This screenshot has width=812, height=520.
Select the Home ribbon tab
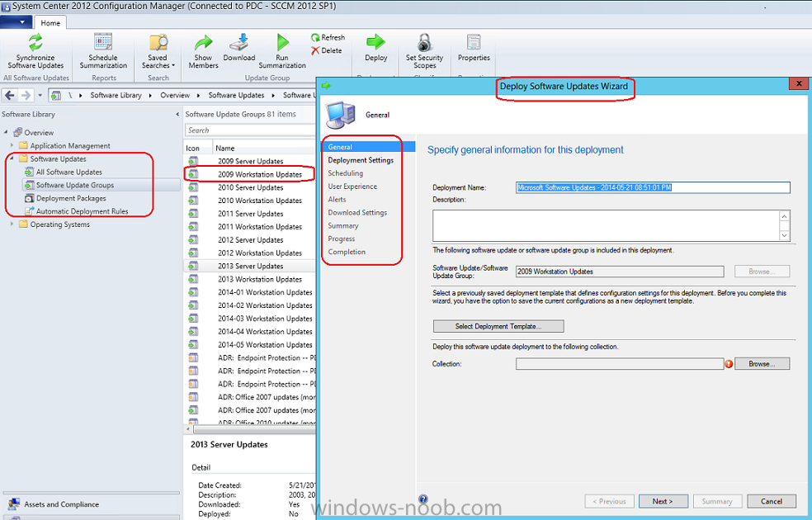coord(50,23)
